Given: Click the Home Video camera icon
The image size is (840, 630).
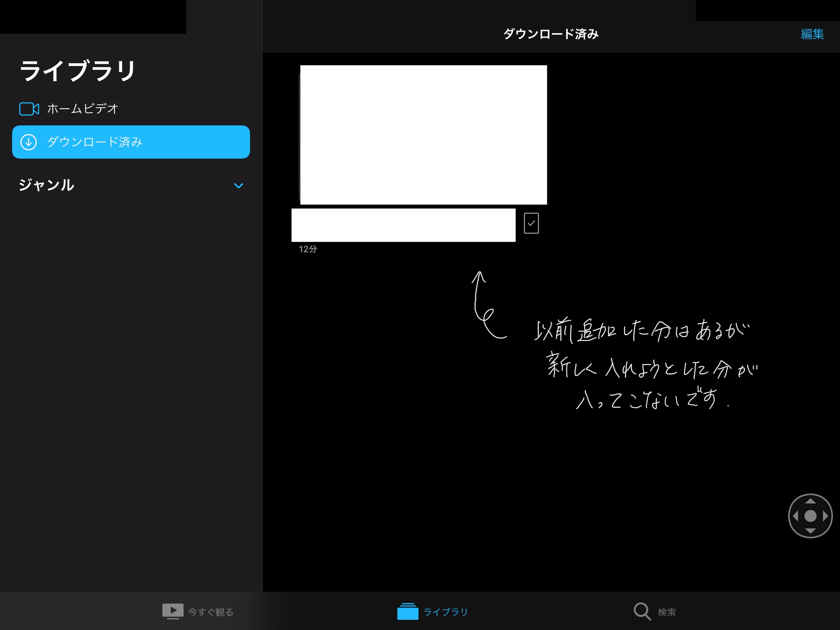Looking at the screenshot, I should click(x=29, y=109).
